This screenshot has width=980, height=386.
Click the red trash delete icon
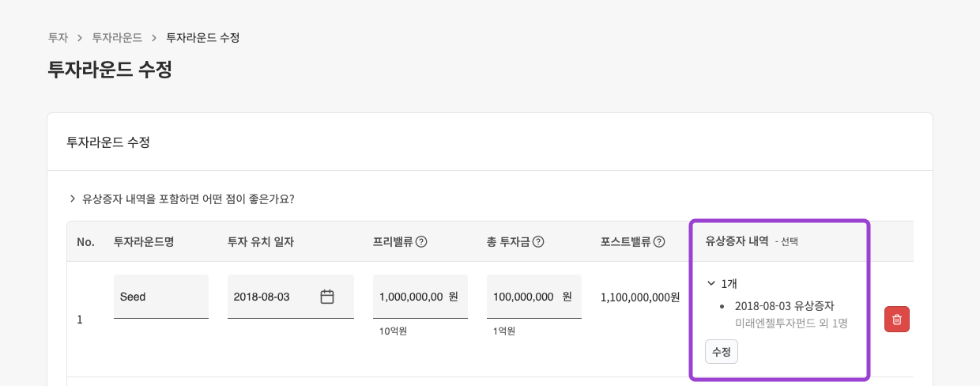click(897, 319)
